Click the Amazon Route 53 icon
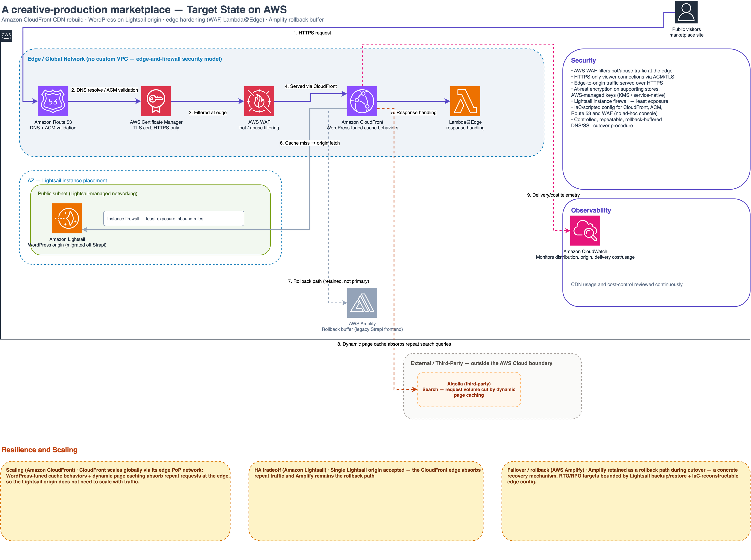 (x=53, y=101)
